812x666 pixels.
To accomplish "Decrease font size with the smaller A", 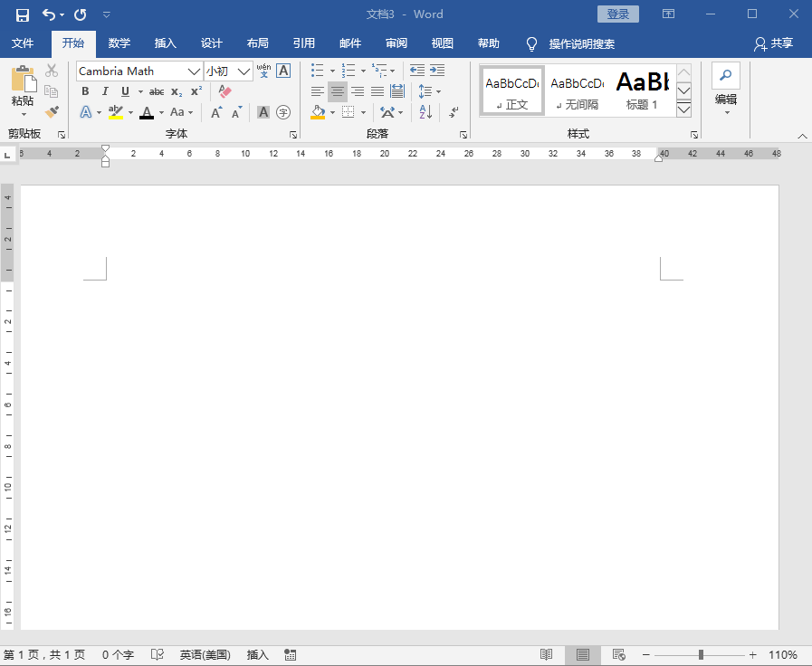I will click(x=236, y=112).
